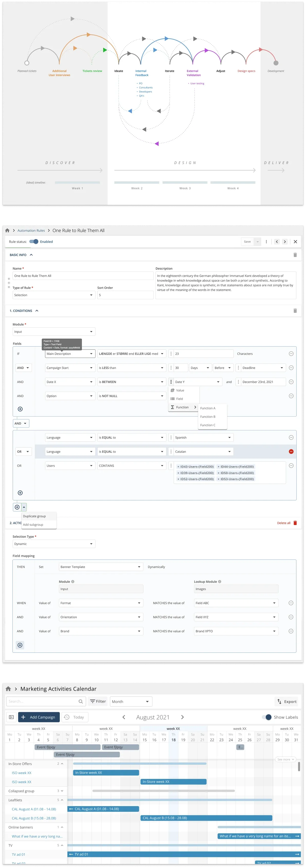
Task: Remove the Catalan language condition row
Action: click(291, 451)
